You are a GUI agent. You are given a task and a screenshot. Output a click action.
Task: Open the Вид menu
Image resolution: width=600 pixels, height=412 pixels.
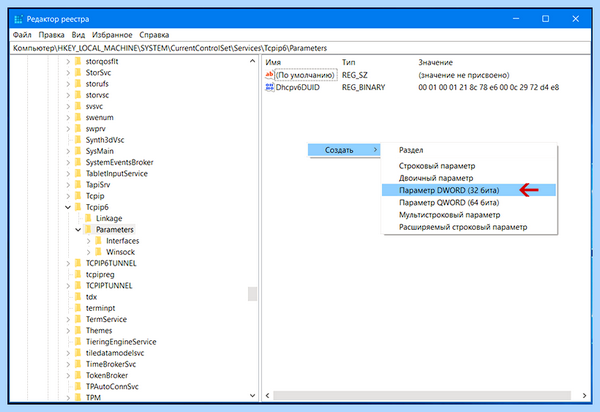point(78,35)
